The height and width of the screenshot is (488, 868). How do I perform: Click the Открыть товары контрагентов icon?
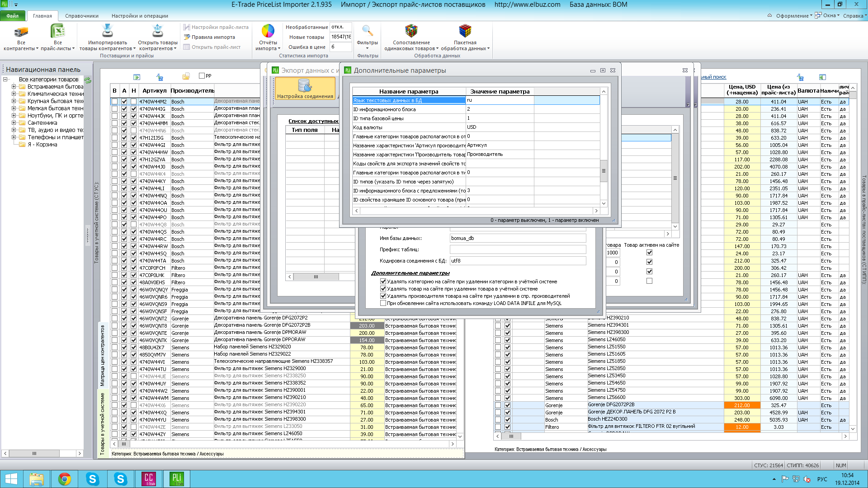pyautogui.click(x=157, y=31)
